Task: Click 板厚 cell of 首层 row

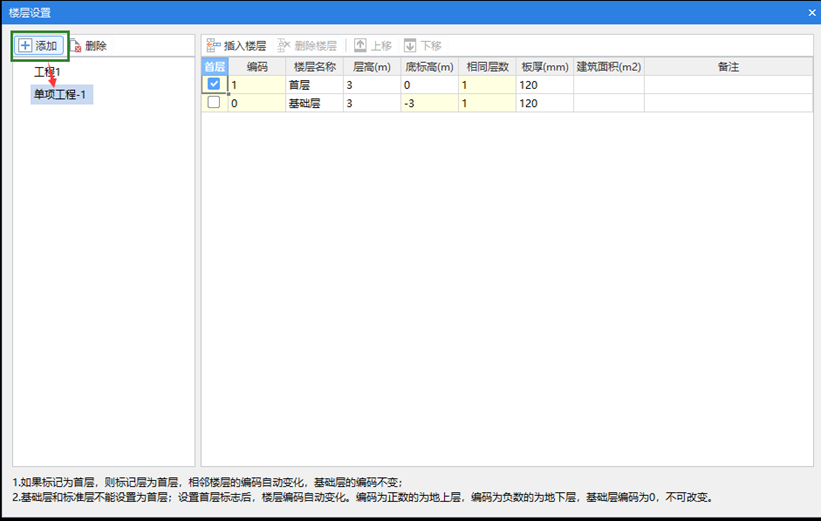Action: click(544, 85)
